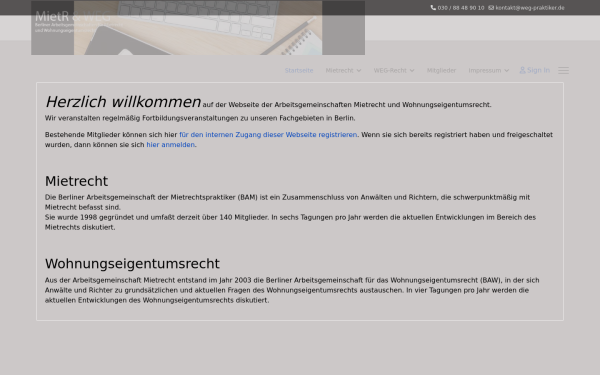Call the number 030 / 88 48 90 10
The image size is (600, 375).
461,8
